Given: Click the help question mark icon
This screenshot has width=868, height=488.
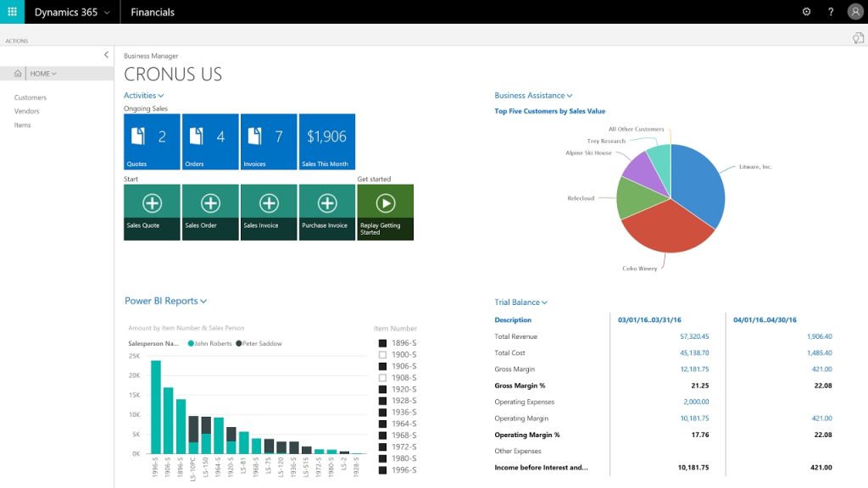Looking at the screenshot, I should [831, 12].
